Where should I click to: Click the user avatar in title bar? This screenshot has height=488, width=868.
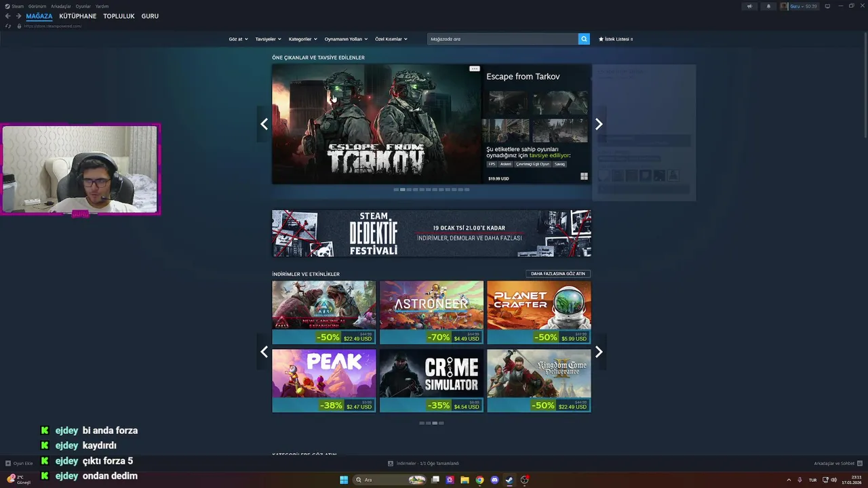click(784, 6)
